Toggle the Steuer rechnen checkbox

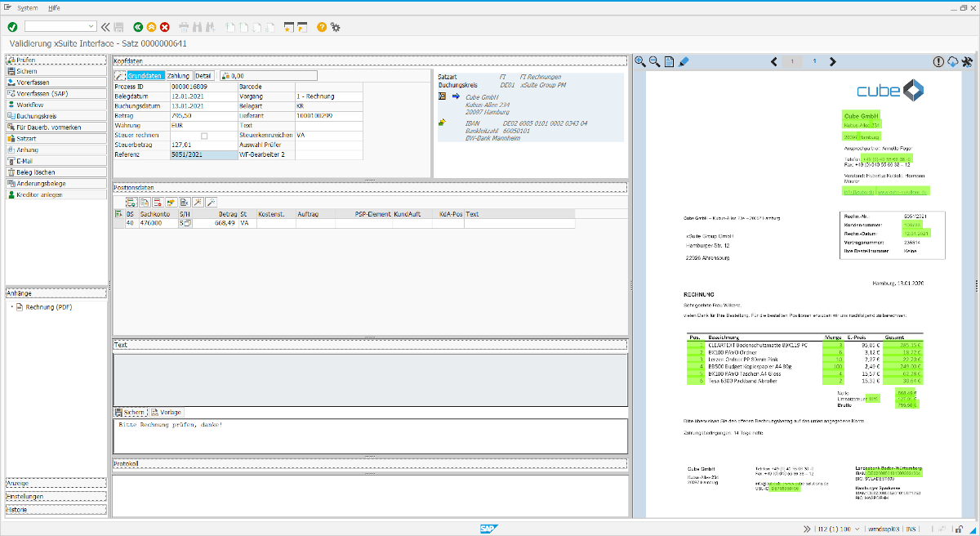[204, 136]
